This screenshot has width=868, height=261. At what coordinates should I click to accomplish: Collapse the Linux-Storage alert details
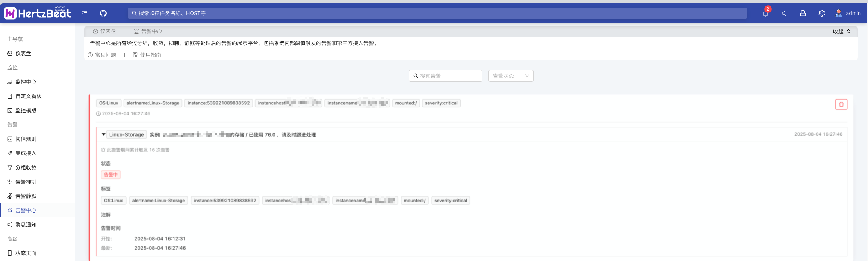pos(104,134)
